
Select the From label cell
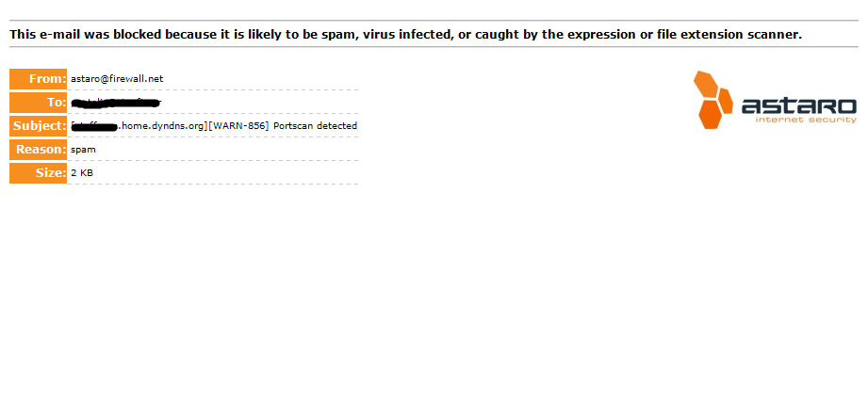click(39, 79)
